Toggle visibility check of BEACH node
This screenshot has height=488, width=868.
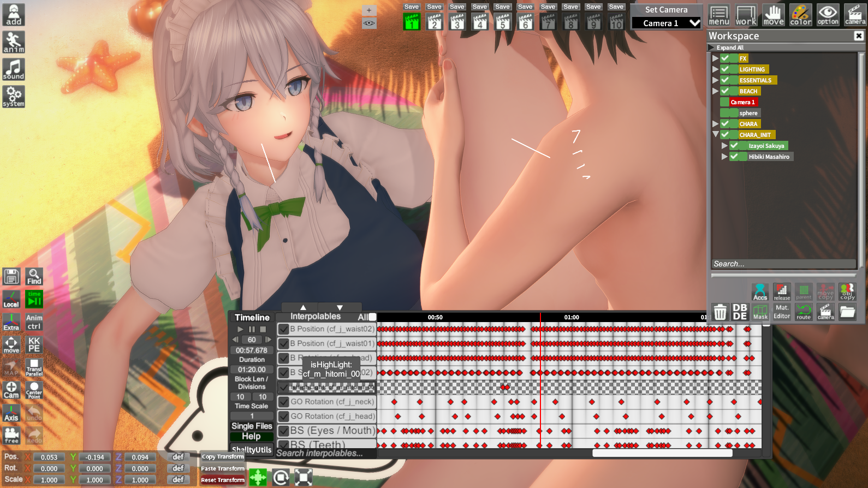point(725,91)
